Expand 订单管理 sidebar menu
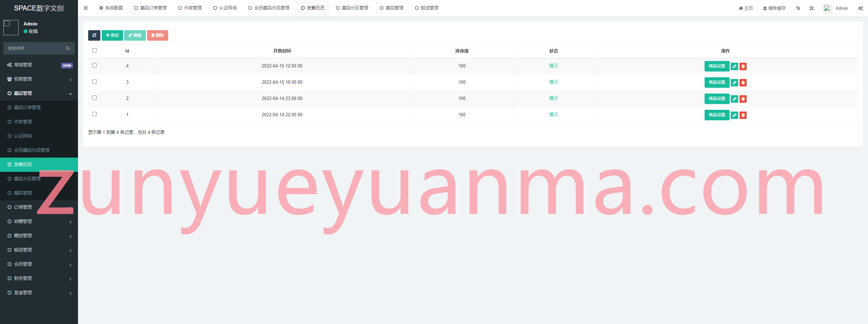The width and height of the screenshot is (868, 324). click(x=39, y=207)
